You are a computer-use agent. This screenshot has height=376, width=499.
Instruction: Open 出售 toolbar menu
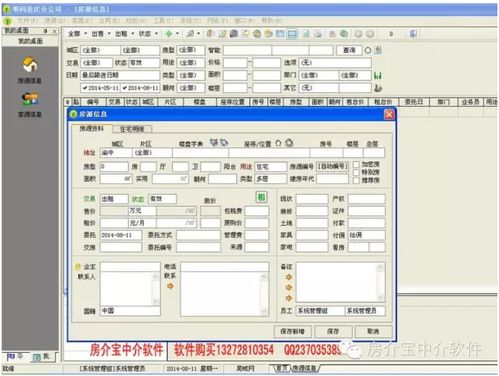pyautogui.click(x=101, y=34)
